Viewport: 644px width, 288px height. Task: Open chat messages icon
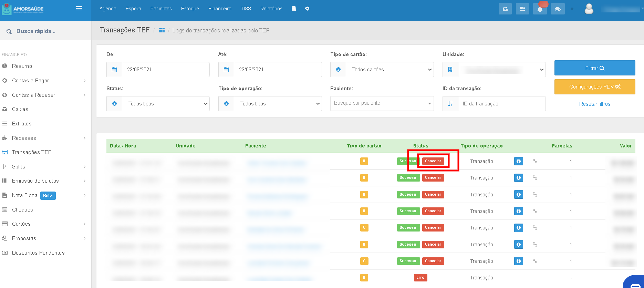pyautogui.click(x=558, y=9)
